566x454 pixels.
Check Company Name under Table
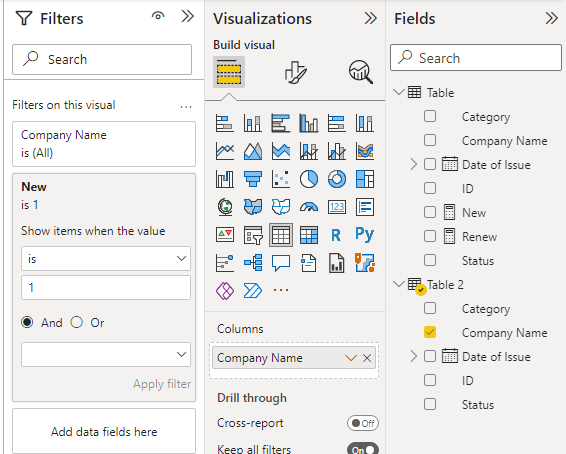(x=430, y=140)
